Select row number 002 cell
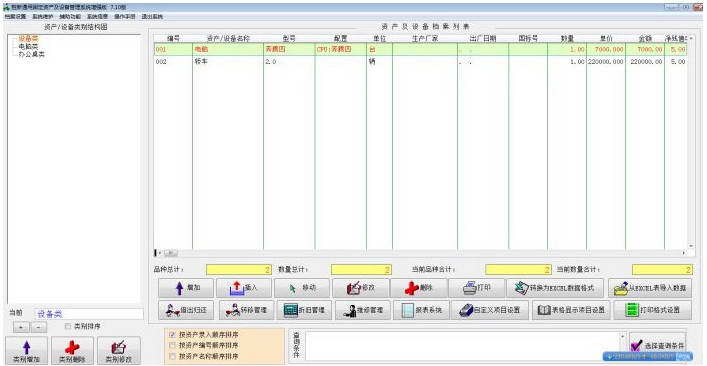 point(173,62)
